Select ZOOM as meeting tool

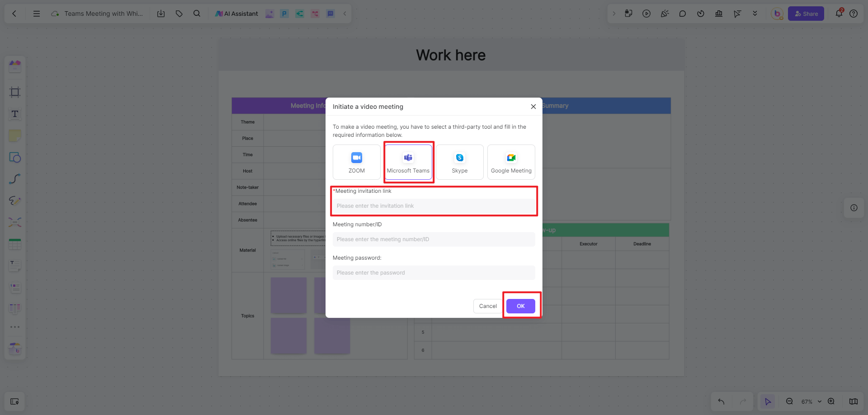(357, 162)
